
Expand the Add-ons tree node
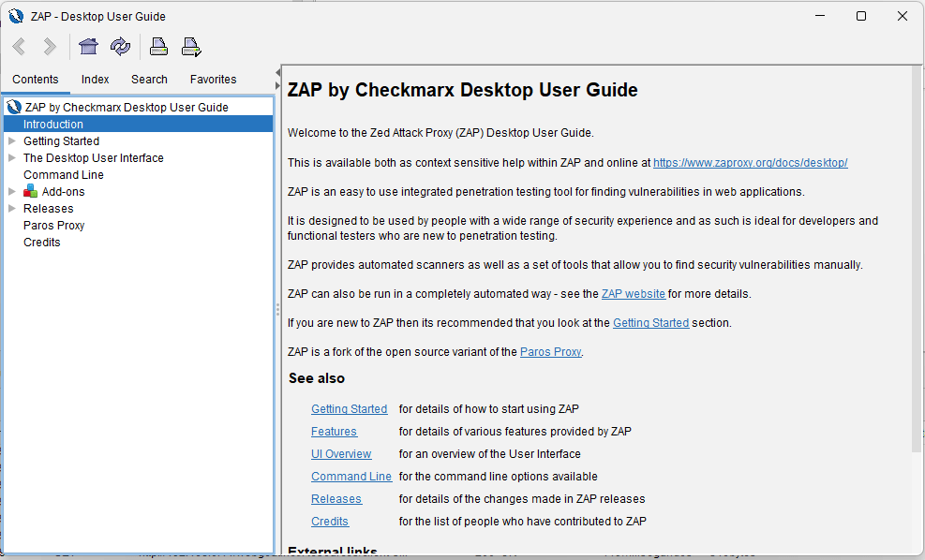[x=12, y=192]
